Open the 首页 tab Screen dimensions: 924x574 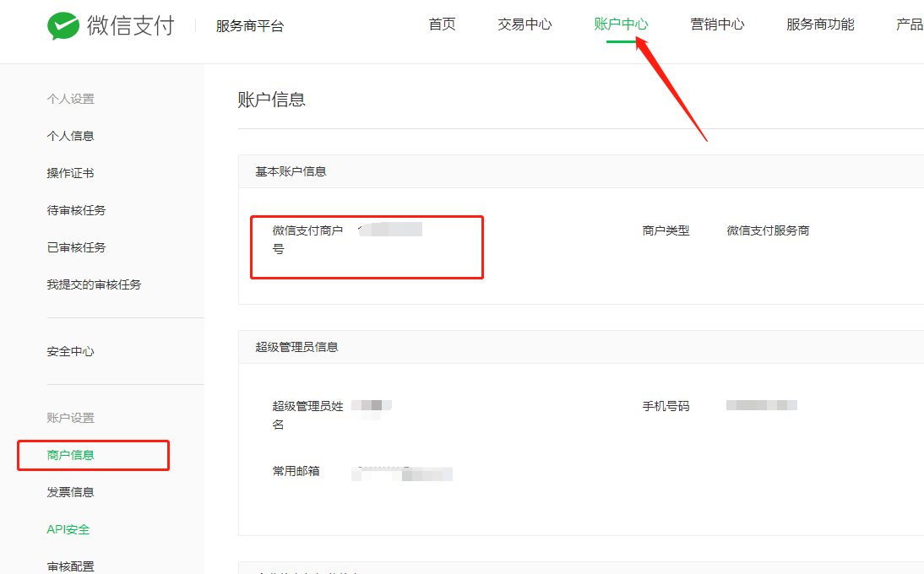(442, 24)
